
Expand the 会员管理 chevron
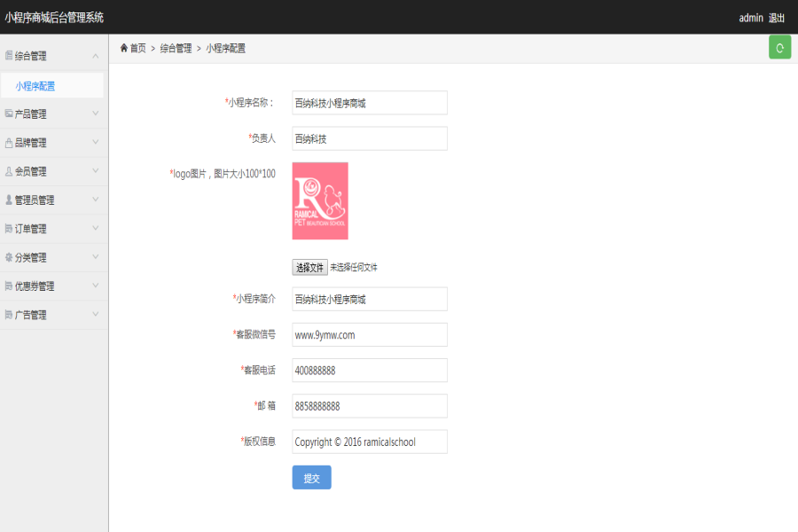[x=96, y=170]
